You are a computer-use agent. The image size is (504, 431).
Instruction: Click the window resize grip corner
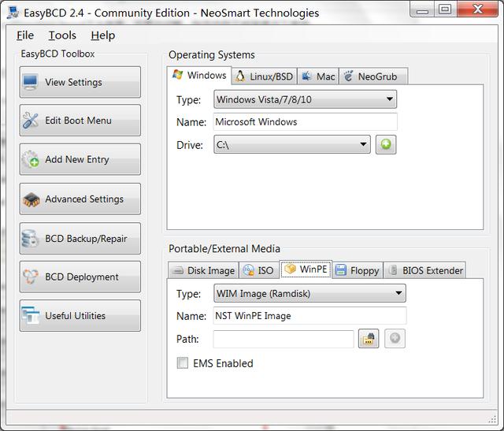click(x=492, y=419)
